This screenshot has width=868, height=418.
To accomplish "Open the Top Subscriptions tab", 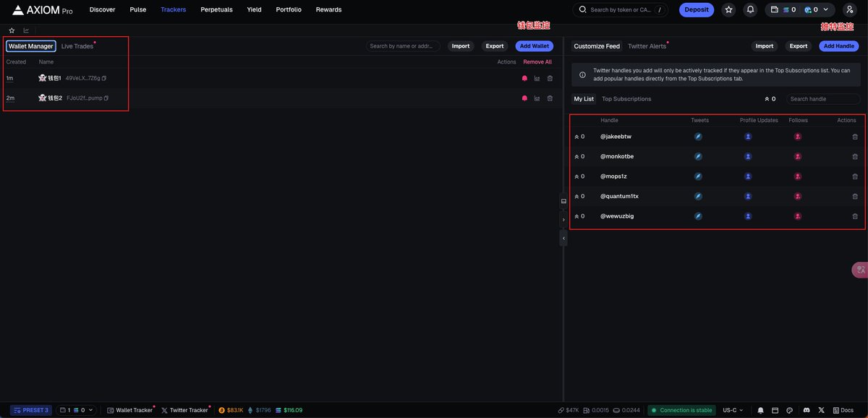I will click(x=626, y=99).
